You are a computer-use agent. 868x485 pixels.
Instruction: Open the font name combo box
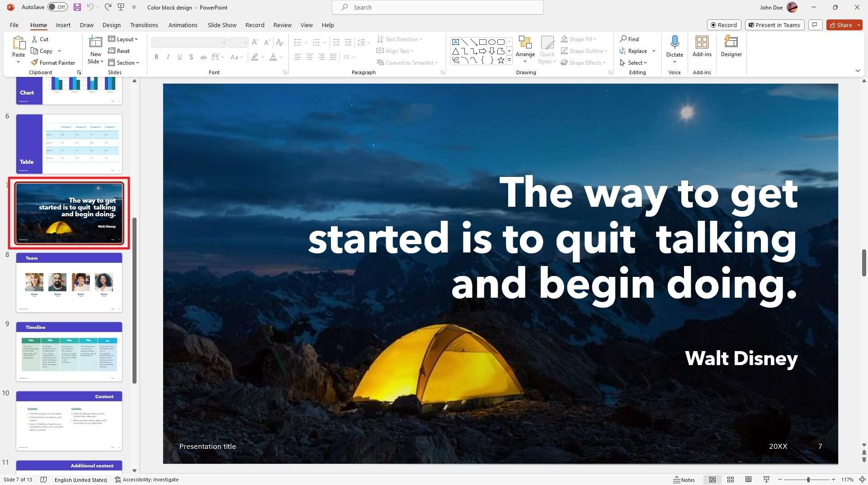click(x=189, y=43)
